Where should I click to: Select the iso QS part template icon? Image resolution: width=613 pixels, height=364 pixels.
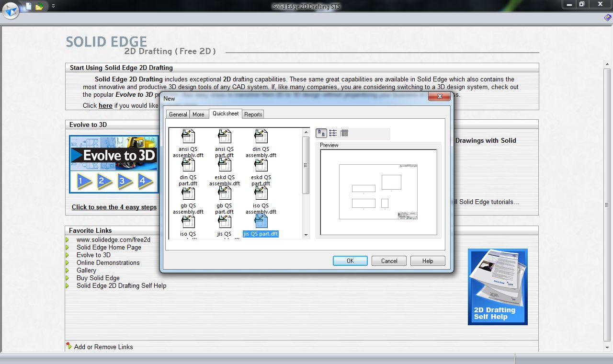(x=188, y=221)
